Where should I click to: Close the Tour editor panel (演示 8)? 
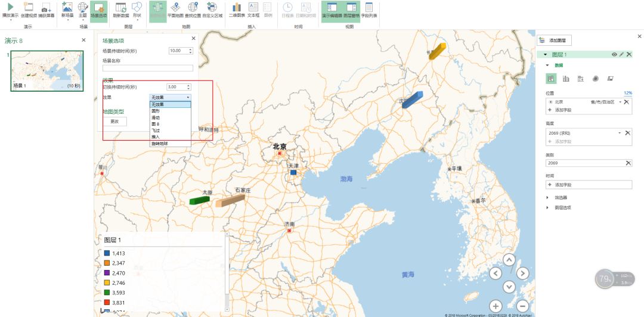point(84,40)
